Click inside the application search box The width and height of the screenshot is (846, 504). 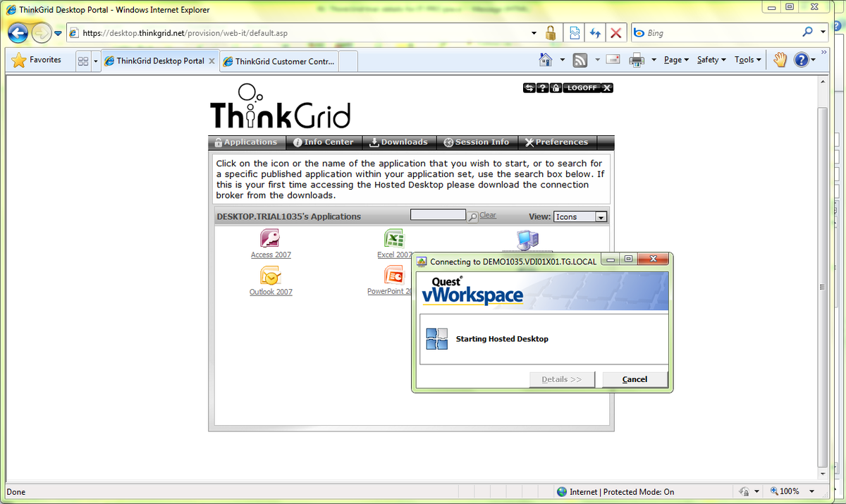tap(438, 214)
